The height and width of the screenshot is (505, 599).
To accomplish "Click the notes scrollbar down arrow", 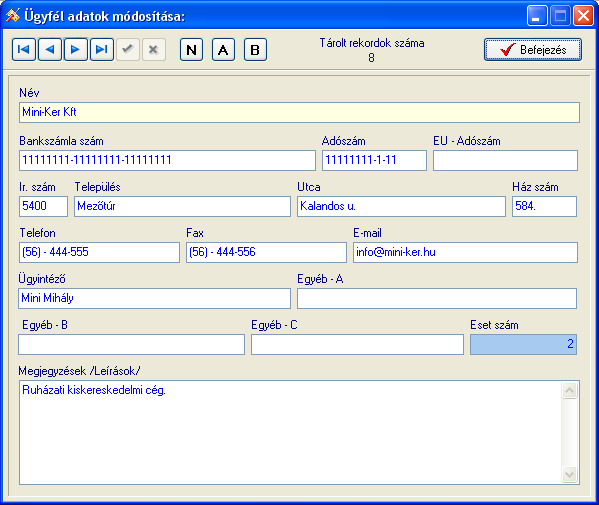I will (x=570, y=474).
